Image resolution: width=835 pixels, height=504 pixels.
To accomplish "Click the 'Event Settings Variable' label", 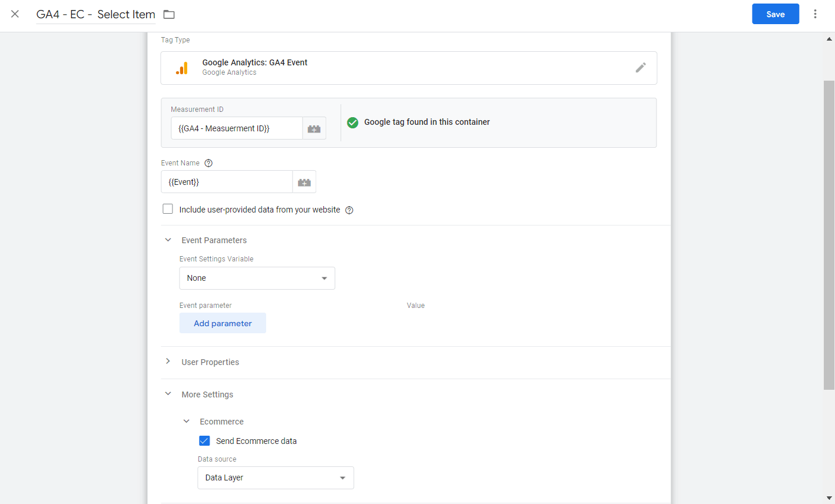I will [217, 259].
